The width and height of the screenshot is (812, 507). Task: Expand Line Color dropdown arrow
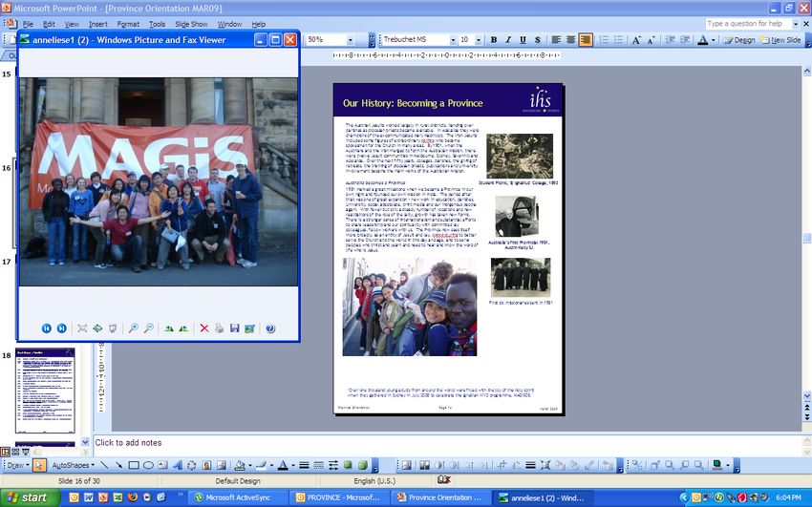[x=271, y=465]
